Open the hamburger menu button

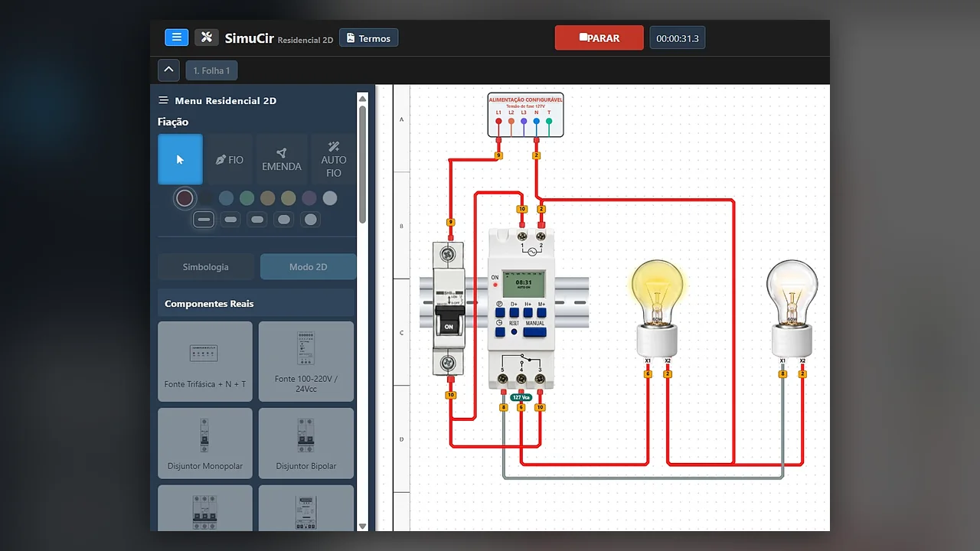point(176,37)
